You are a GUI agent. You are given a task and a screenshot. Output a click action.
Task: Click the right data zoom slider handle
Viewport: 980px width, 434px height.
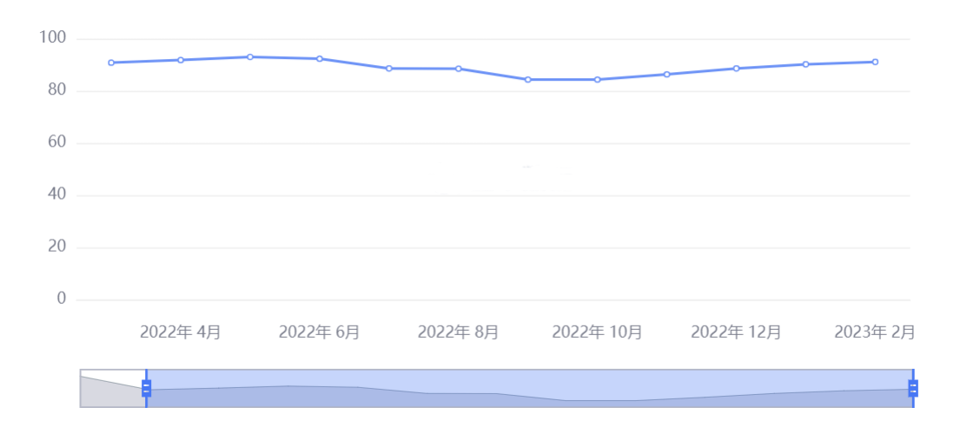tap(913, 388)
